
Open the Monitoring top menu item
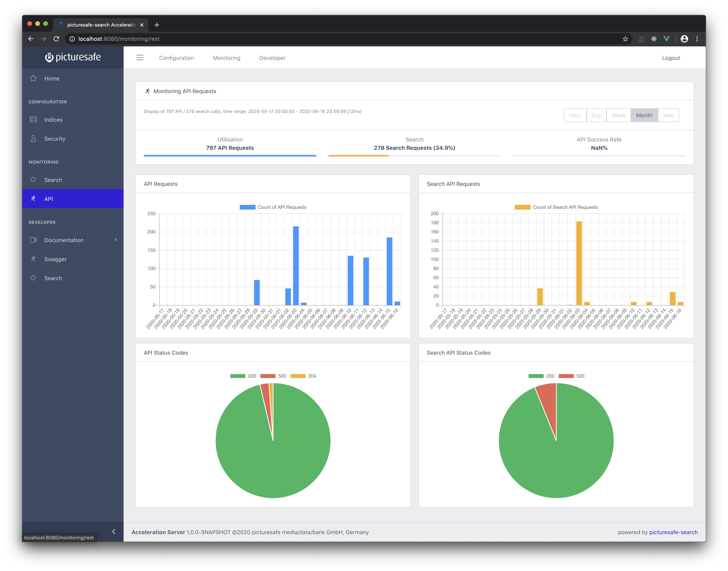pos(227,58)
